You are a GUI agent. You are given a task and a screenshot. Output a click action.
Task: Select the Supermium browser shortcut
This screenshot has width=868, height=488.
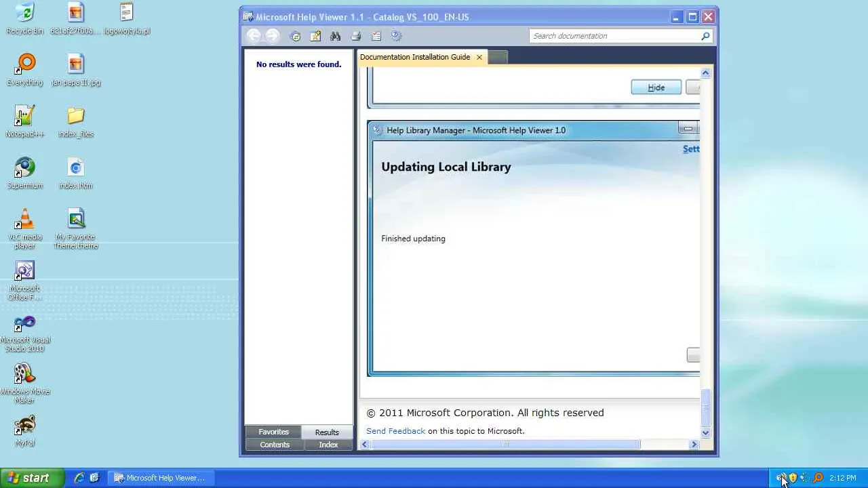pos(24,174)
